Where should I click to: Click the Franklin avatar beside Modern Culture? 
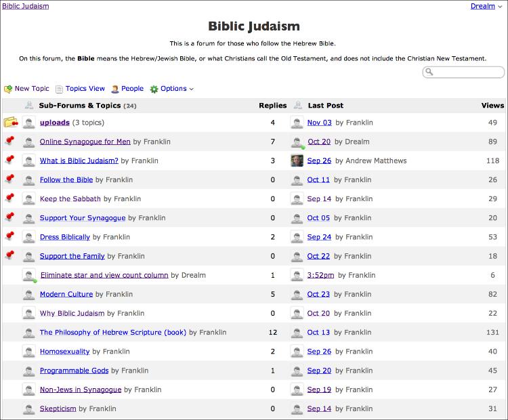click(x=28, y=295)
